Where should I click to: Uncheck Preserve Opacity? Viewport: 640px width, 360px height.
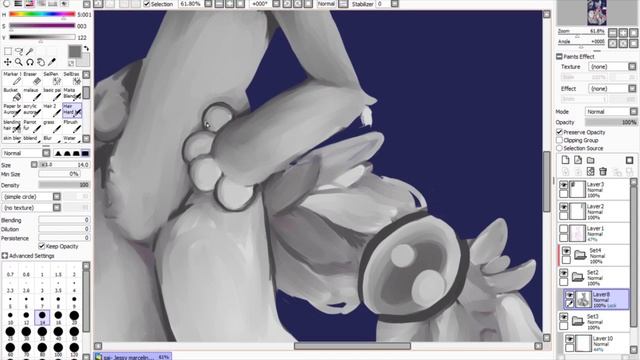(x=560, y=132)
